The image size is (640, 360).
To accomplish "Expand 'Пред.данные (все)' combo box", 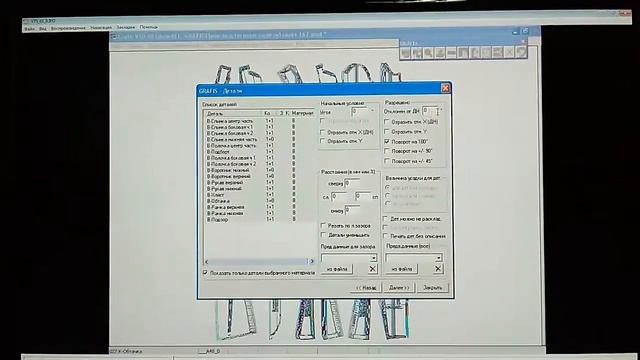I will click(438, 258).
